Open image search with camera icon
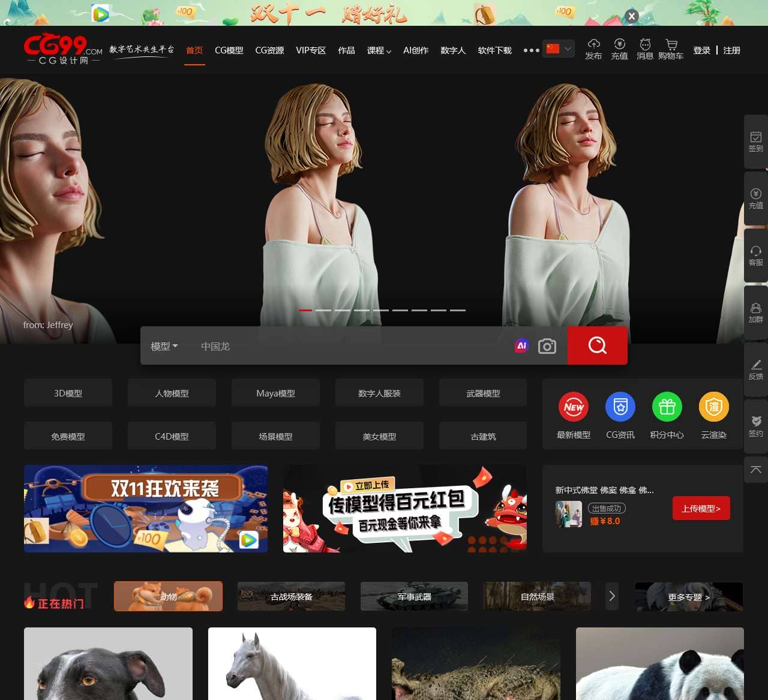 point(547,346)
